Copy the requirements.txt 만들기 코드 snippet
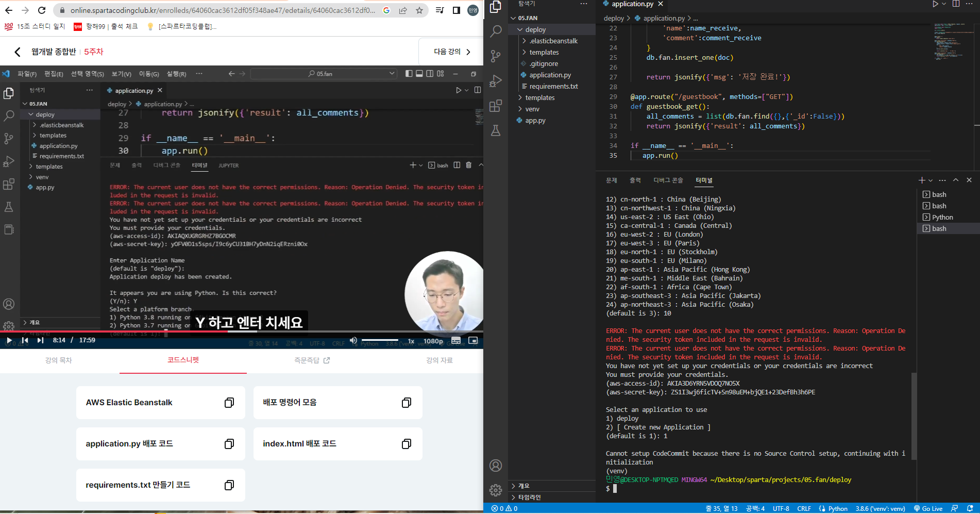The width and height of the screenshot is (980, 514). click(229, 485)
